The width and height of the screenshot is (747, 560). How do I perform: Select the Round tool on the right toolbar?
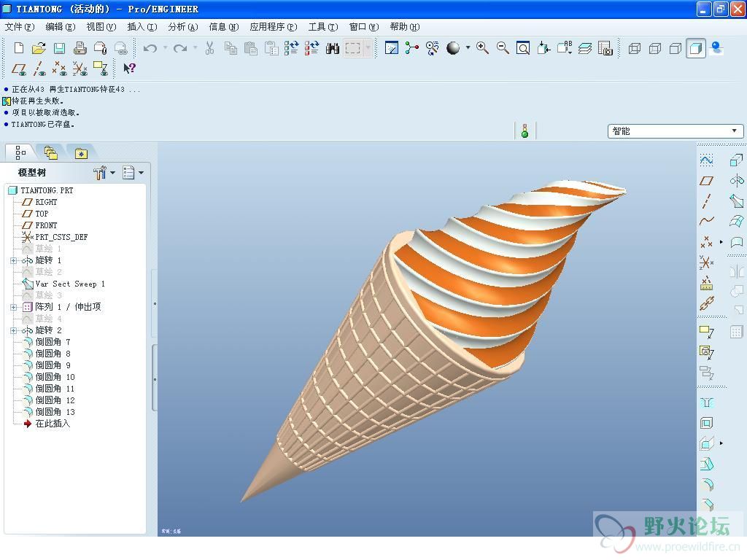tap(706, 485)
